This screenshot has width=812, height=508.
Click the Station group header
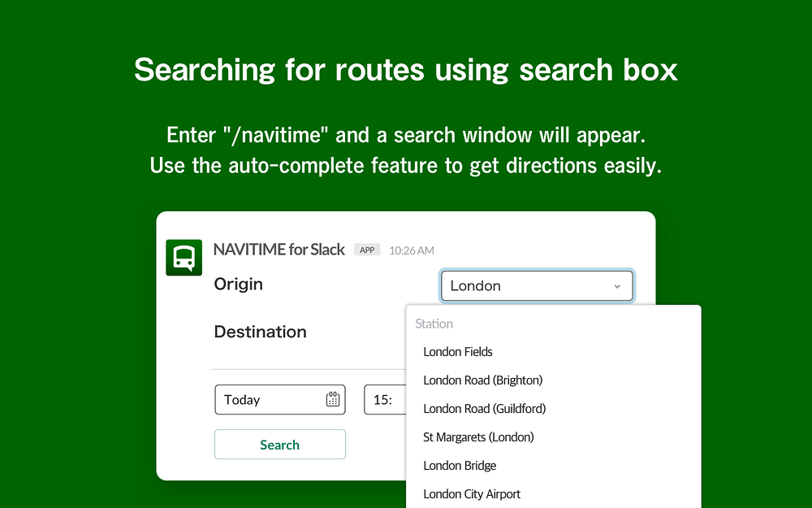[434, 324]
